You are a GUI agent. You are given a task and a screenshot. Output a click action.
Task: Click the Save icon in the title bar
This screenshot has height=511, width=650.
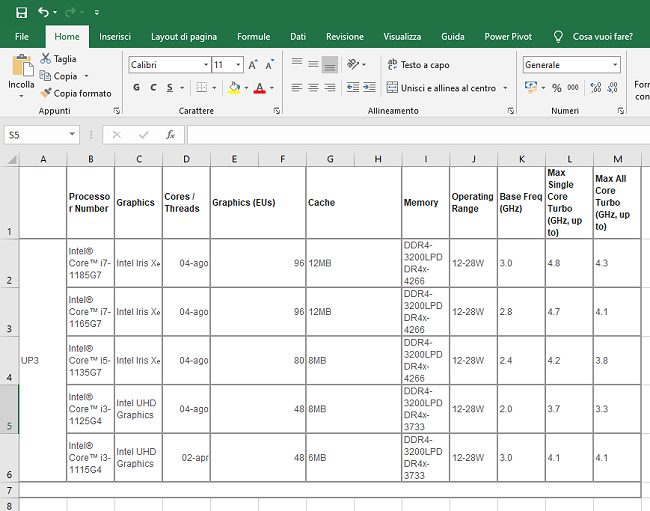pyautogui.click(x=22, y=12)
